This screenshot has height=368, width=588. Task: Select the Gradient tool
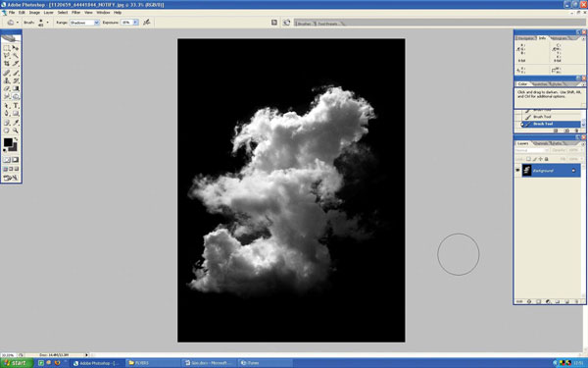point(16,88)
